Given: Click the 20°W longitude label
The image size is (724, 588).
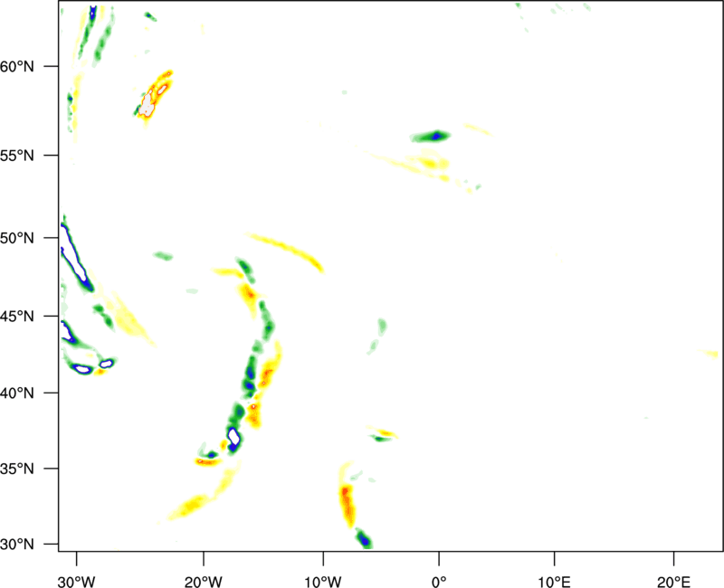Looking at the screenshot, I should coord(203,582).
